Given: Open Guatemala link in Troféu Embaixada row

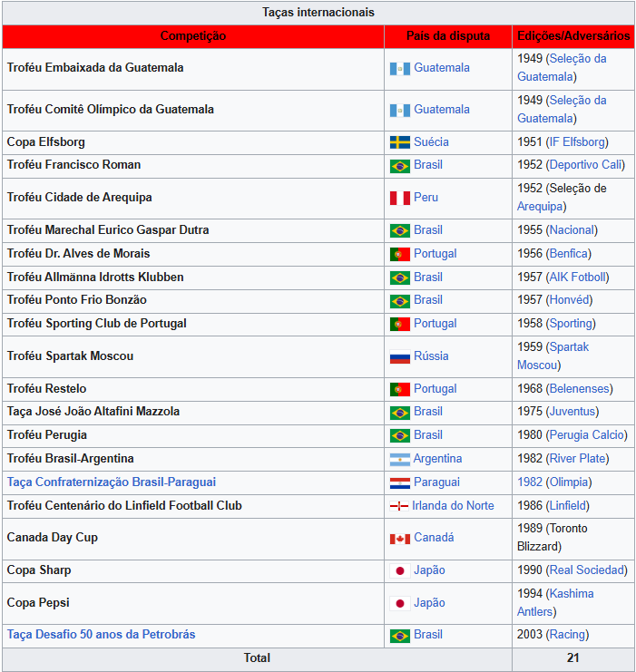Looking at the screenshot, I should (442, 68).
